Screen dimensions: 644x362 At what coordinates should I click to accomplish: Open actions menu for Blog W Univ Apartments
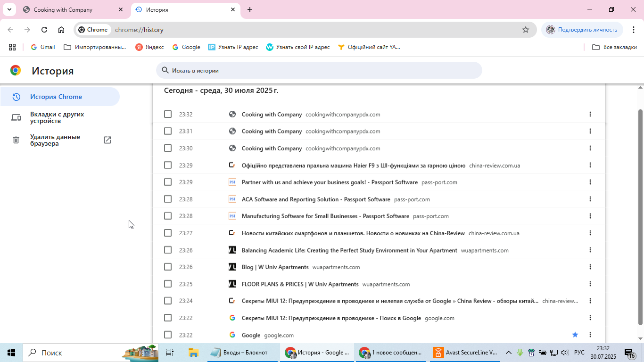pos(590,267)
